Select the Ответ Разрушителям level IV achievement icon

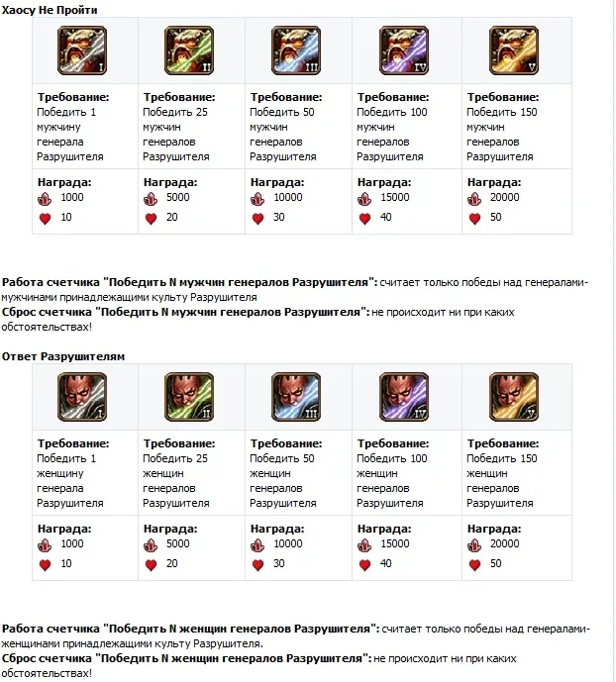404,397
